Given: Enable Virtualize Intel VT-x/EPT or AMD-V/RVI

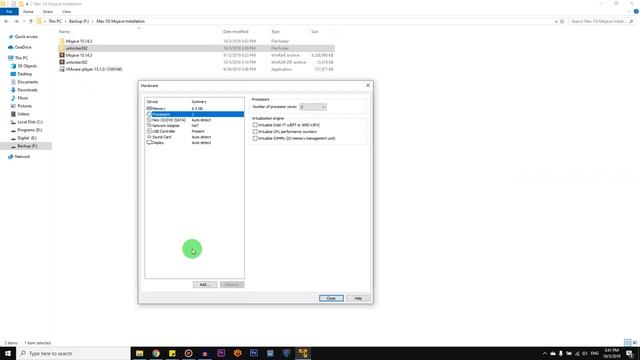Looking at the screenshot, I should click(255, 125).
